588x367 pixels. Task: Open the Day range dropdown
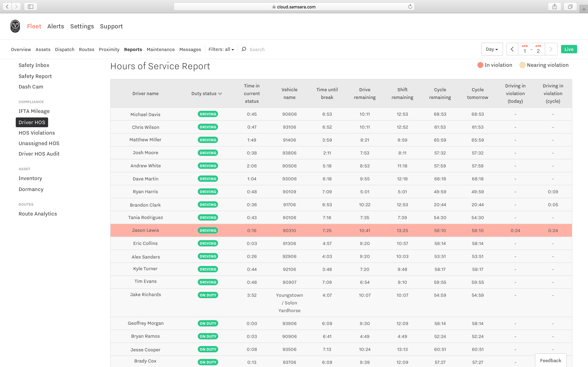pos(492,49)
